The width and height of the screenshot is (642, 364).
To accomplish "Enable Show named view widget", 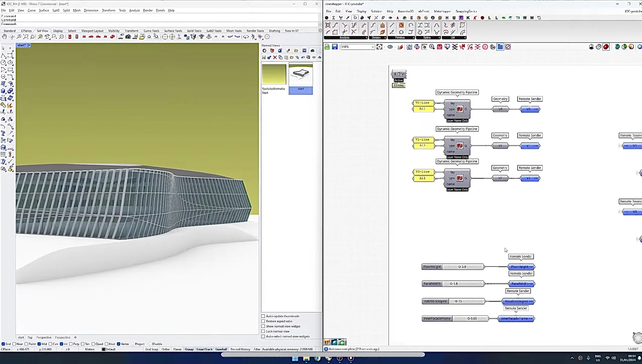I will coord(263,326).
